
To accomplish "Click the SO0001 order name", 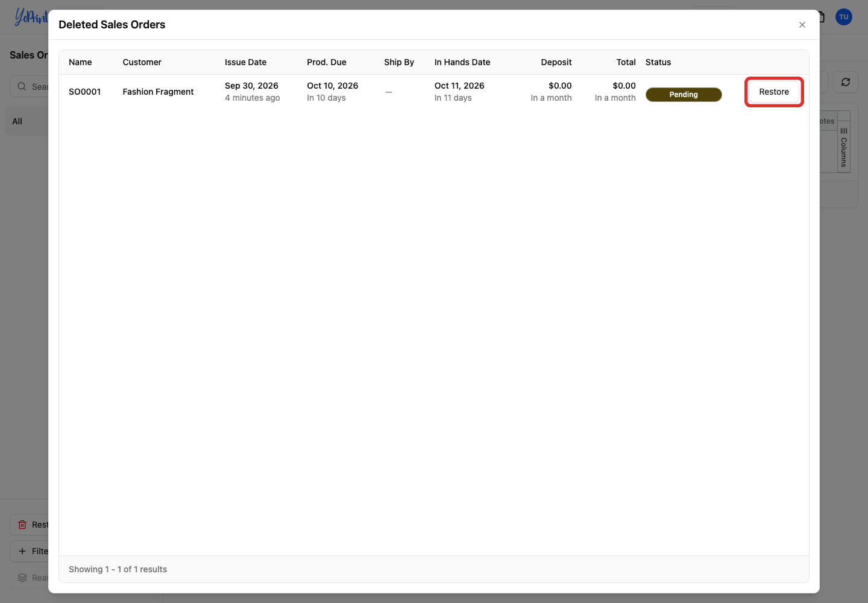I will pyautogui.click(x=85, y=92).
